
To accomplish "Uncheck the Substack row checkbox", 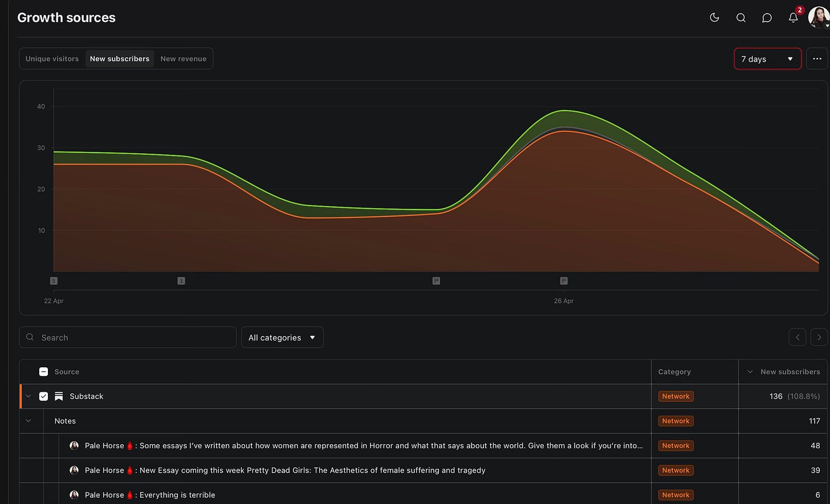I will tap(43, 396).
